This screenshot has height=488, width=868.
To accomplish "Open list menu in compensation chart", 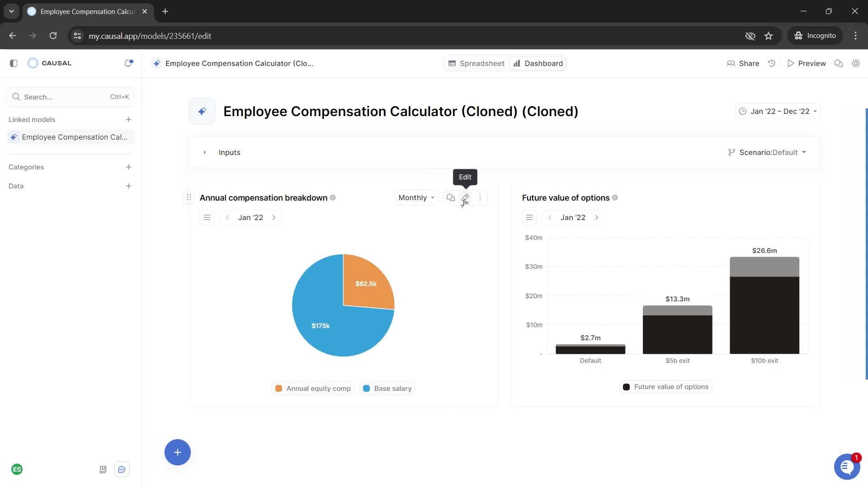I will click(207, 217).
